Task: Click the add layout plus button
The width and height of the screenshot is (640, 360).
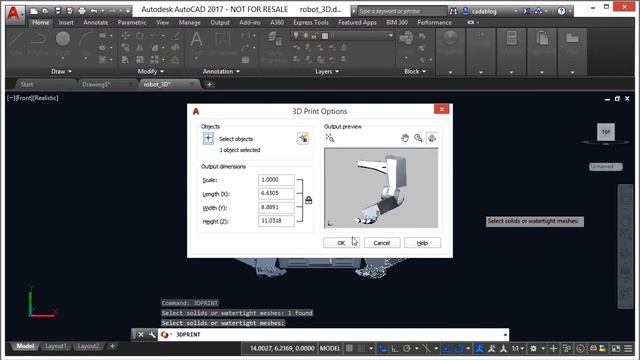Action: [112, 347]
